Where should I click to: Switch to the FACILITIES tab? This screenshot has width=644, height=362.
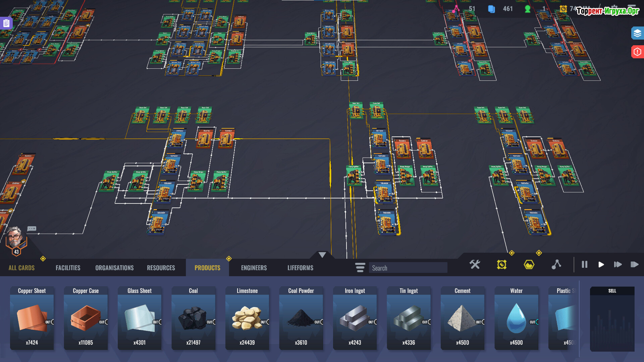pyautogui.click(x=68, y=268)
